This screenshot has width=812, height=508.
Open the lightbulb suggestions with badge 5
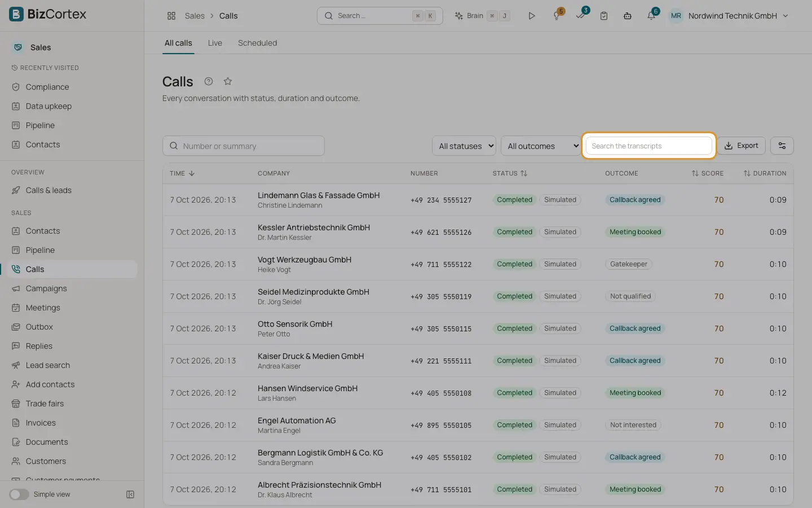557,16
